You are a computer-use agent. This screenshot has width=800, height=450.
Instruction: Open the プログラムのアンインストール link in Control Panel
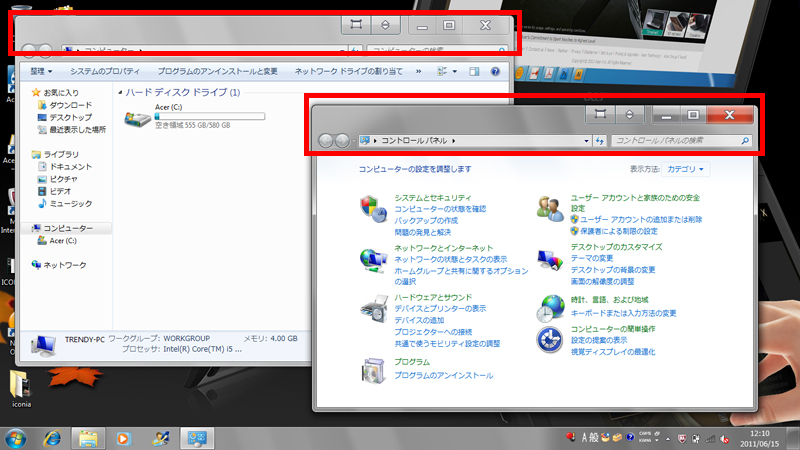coord(443,375)
